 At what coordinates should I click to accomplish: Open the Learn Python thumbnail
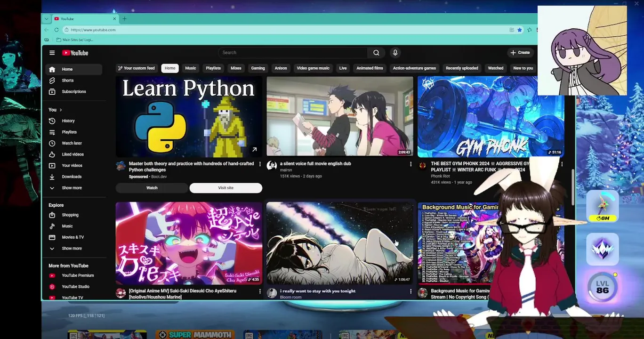pyautogui.click(x=189, y=117)
